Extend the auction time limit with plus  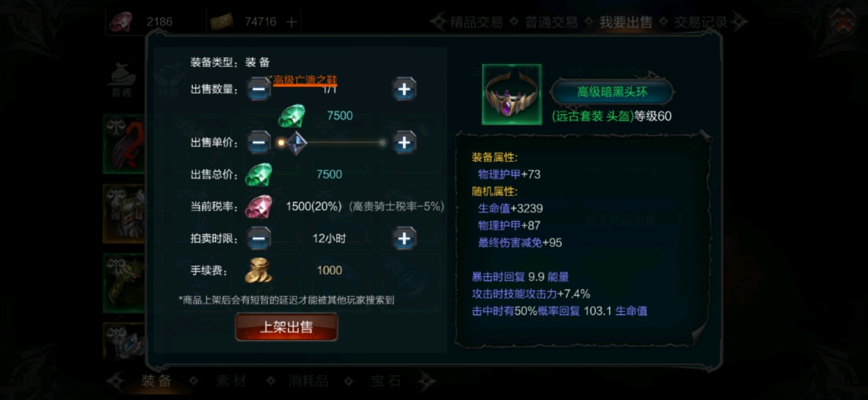pos(404,238)
